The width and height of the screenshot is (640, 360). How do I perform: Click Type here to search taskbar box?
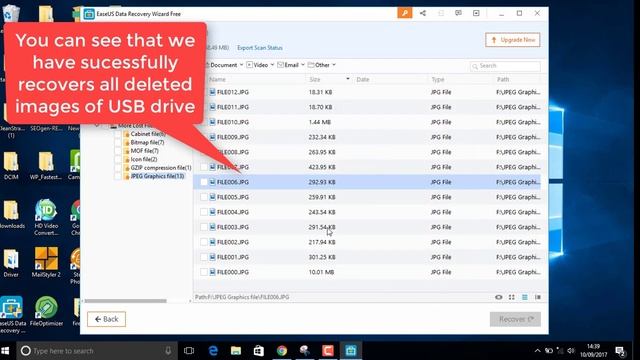(x=97, y=351)
